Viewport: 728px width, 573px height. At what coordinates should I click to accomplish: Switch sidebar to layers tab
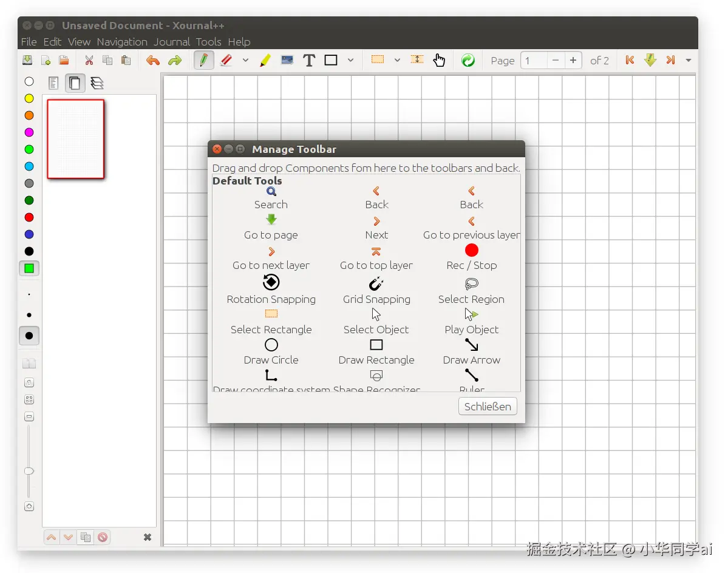coord(97,83)
